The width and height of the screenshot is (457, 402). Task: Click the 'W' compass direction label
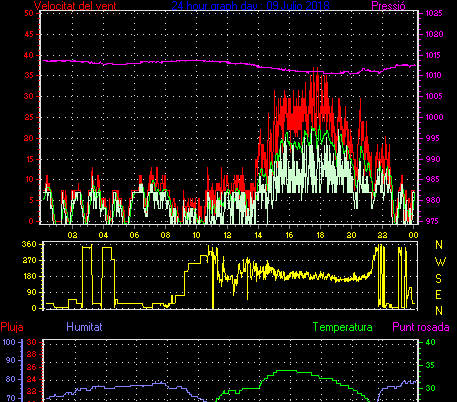click(x=440, y=262)
